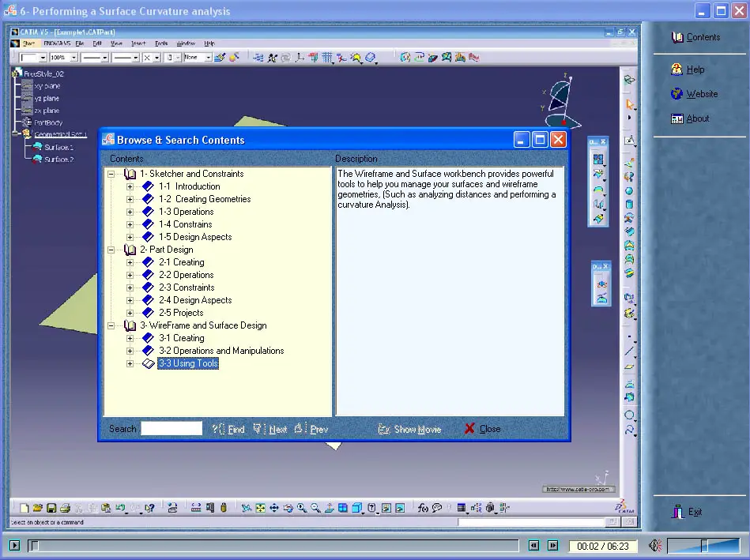The width and height of the screenshot is (750, 560).
Task: Adjust the volume slider handle
Action: coord(704,545)
